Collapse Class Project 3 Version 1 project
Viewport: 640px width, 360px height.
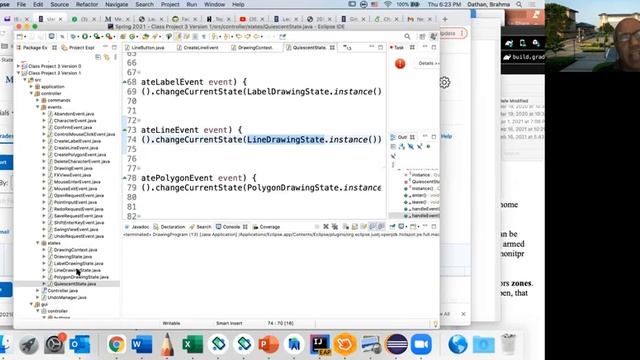click(18, 73)
